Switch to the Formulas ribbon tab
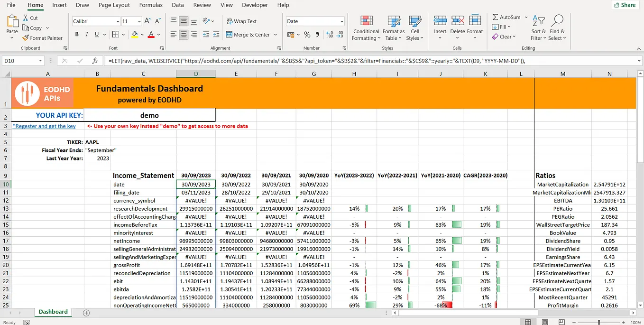The height and width of the screenshot is (325, 644). 151,5
